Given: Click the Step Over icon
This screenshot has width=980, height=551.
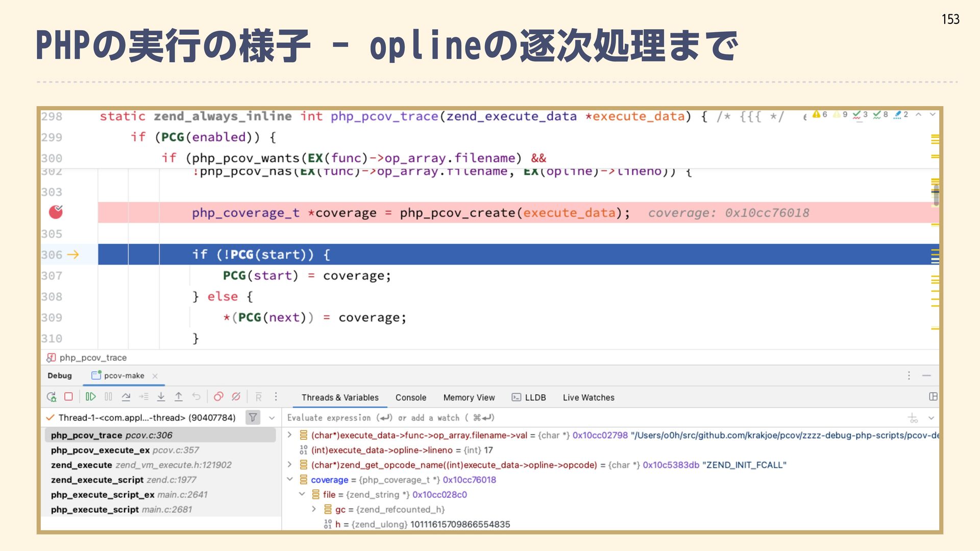Looking at the screenshot, I should [126, 397].
